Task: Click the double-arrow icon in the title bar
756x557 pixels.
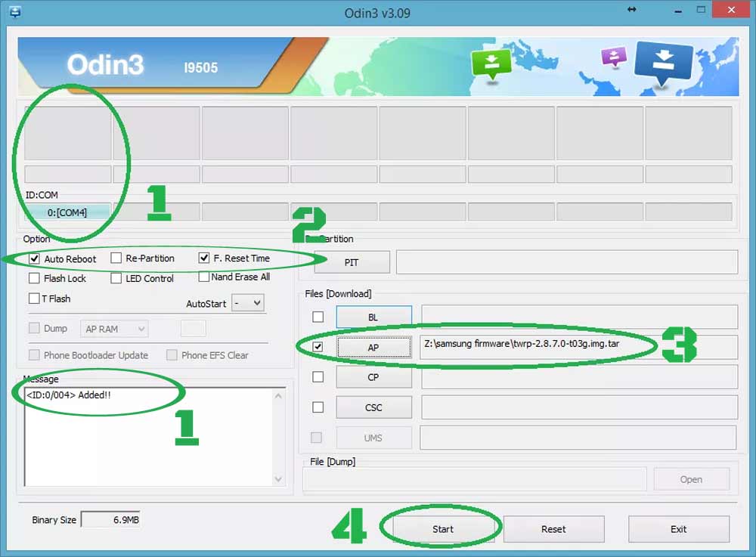Action: tap(631, 10)
